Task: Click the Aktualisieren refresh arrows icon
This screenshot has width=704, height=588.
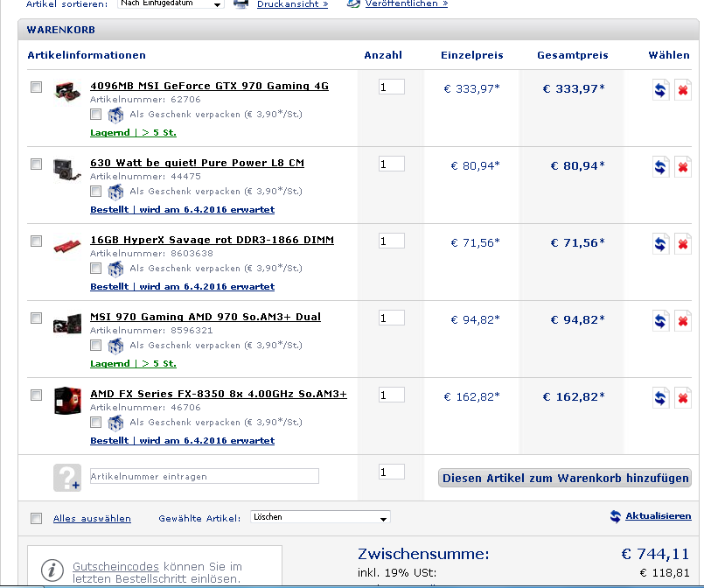Action: [616, 516]
